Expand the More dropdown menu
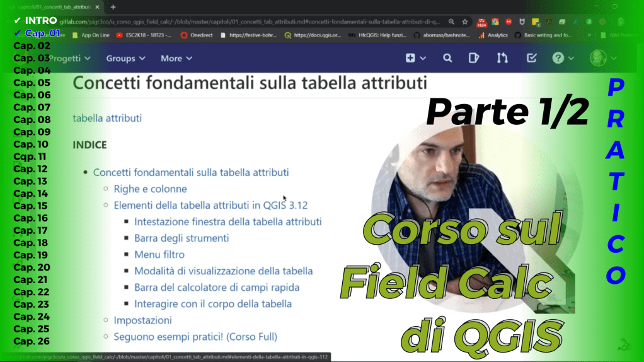The height and width of the screenshot is (362, 644). [176, 58]
